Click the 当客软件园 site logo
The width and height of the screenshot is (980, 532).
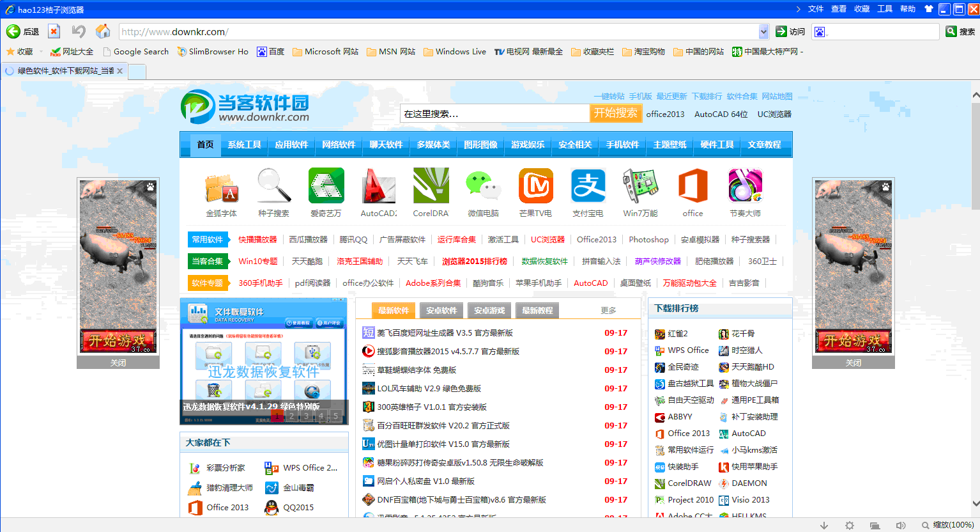coord(245,107)
